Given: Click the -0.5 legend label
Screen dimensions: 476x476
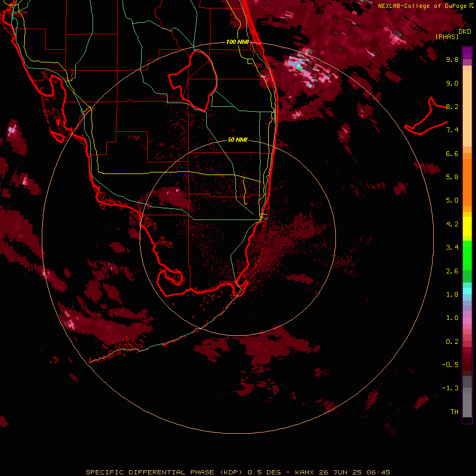Looking at the screenshot, I should [450, 365].
